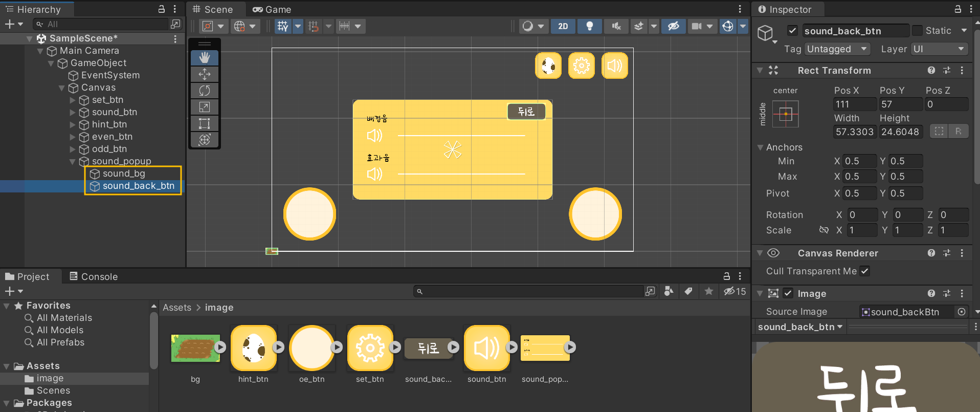Open the Layer dropdown
Image resolution: width=980 pixels, height=412 pixels.
(939, 49)
